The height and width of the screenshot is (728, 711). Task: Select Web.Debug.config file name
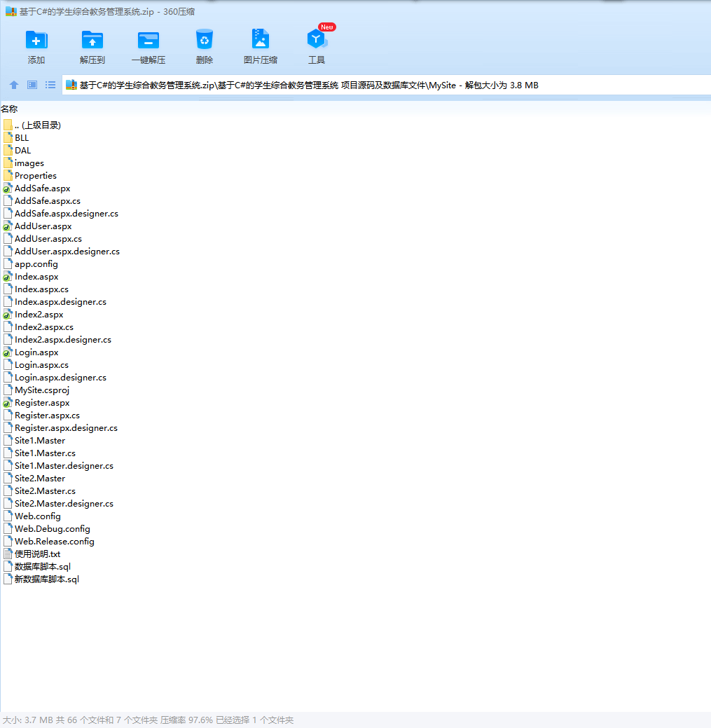point(53,528)
